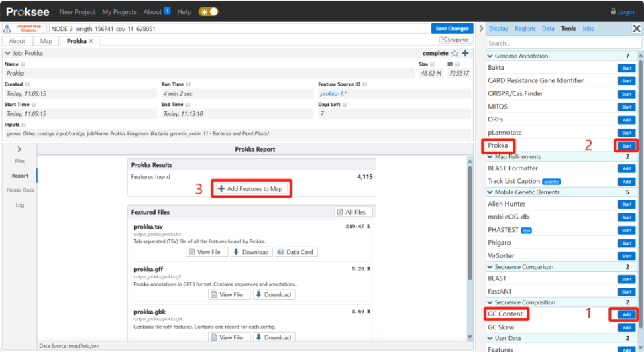Image resolution: width=644 pixels, height=352 pixels.
Task: Open the Help menu
Action: tap(184, 12)
